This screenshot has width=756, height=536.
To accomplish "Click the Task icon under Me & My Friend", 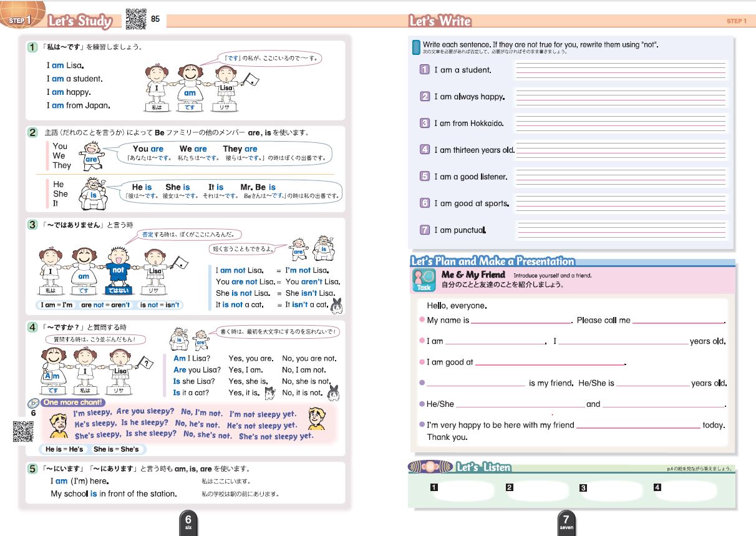I will pos(423,280).
